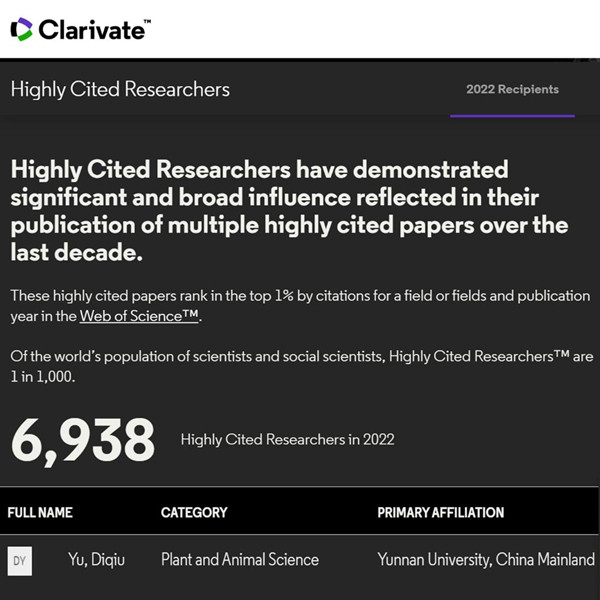Open the Highly Cited Researchers page title
Screen dimensions: 600x600
pyautogui.click(x=120, y=89)
